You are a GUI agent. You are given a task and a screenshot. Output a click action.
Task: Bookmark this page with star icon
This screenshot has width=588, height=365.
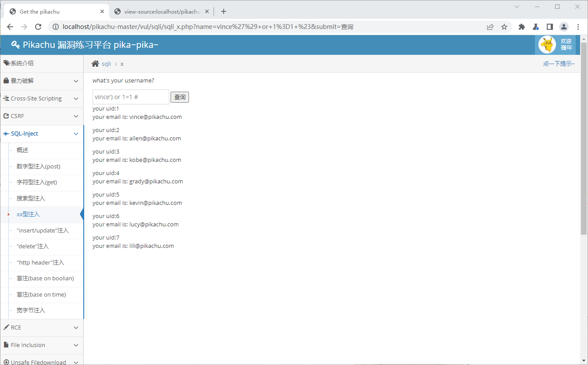[504, 27]
